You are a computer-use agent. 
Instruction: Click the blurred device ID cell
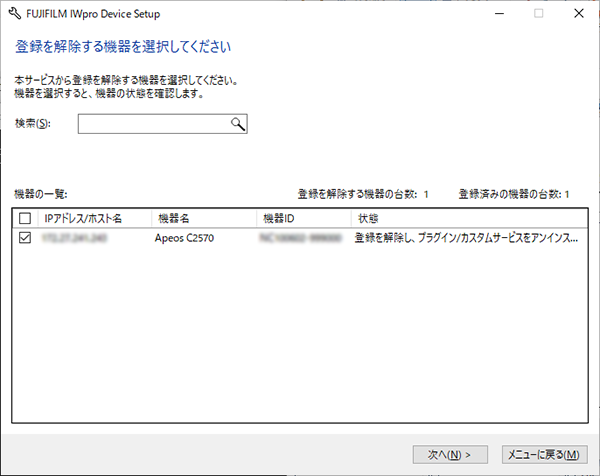click(300, 238)
